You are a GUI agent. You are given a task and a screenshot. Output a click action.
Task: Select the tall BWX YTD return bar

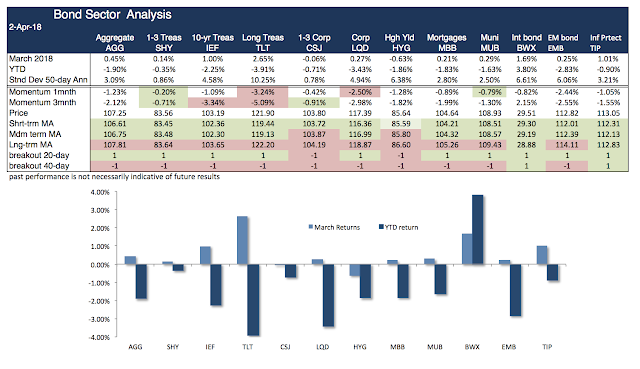pos(478,230)
